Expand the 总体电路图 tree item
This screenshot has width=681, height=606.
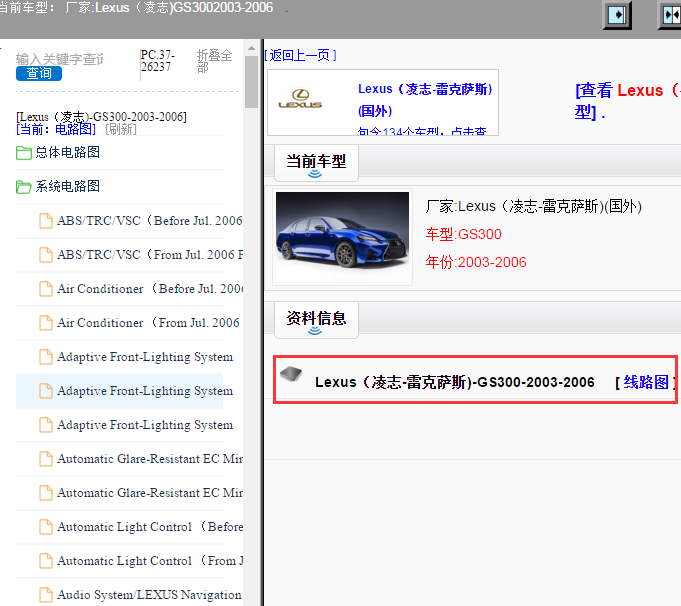[x=67, y=152]
